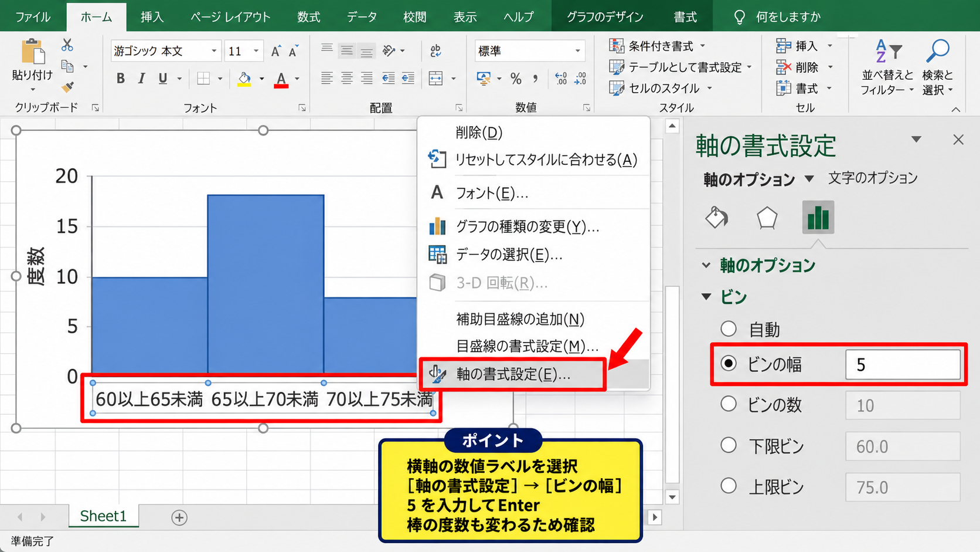Image resolution: width=980 pixels, height=552 pixels.
Task: Decrease font size with small A icon
Action: point(294,52)
